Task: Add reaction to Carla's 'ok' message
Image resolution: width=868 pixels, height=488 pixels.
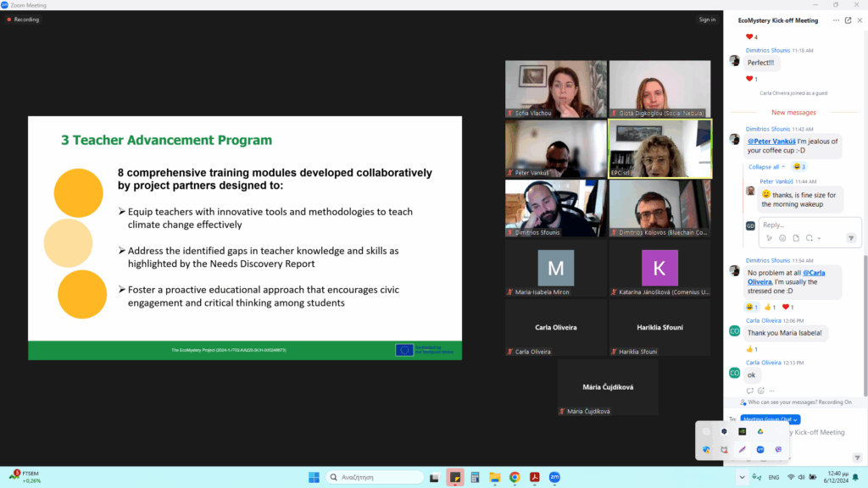Action: pyautogui.click(x=761, y=391)
